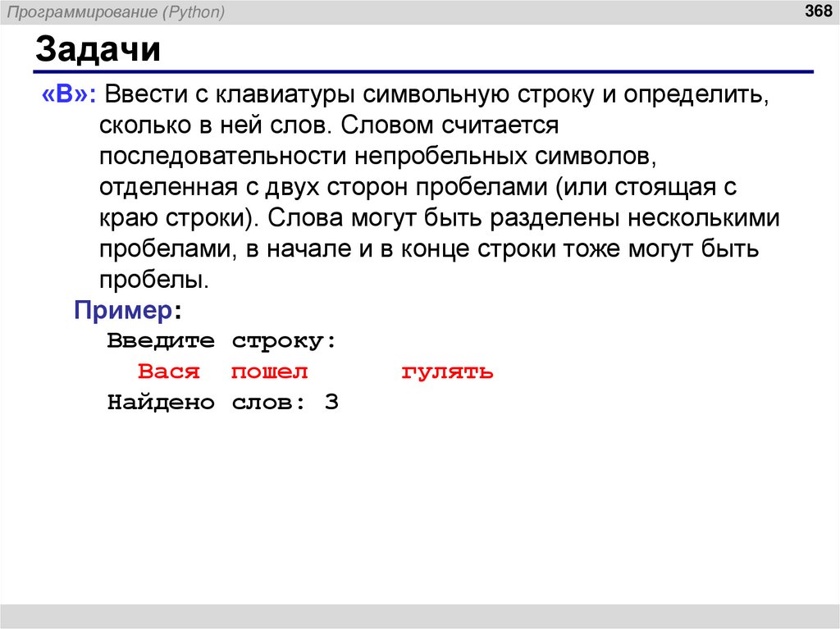840x629 pixels.
Task: Click the red word пошел
Action: (267, 371)
